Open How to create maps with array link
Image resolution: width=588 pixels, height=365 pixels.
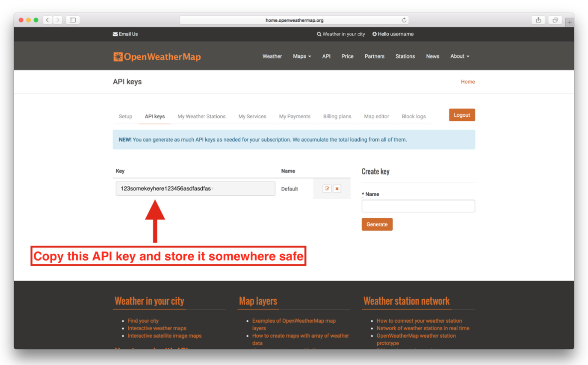tap(300, 340)
